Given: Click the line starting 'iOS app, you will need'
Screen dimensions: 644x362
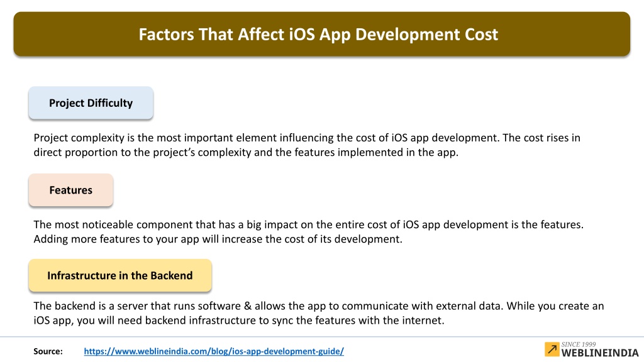Looking at the screenshot, I should click(238, 320).
